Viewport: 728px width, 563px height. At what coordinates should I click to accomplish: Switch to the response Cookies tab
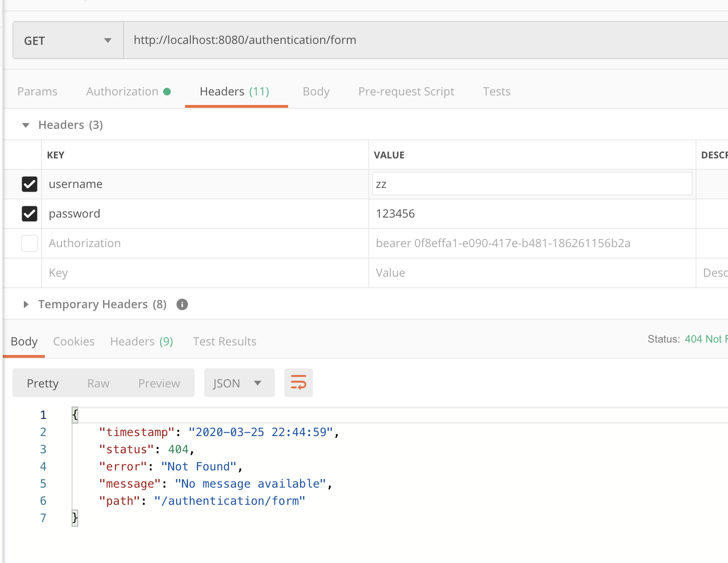(x=74, y=342)
